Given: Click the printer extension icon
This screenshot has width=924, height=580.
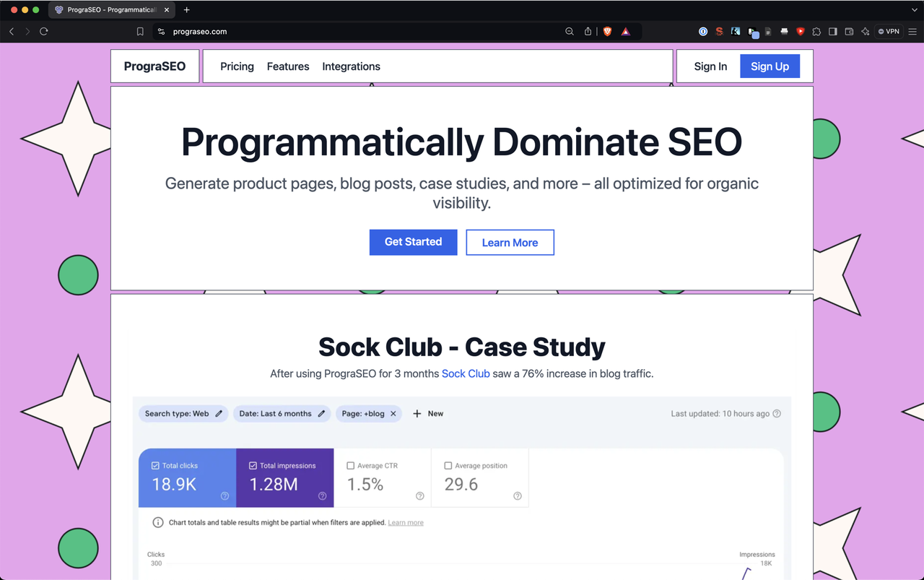Looking at the screenshot, I should 784,31.
